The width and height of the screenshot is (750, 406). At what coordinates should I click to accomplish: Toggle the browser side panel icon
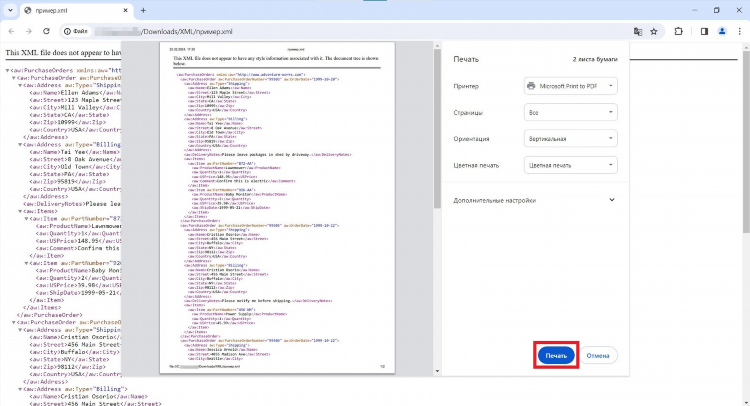704,32
